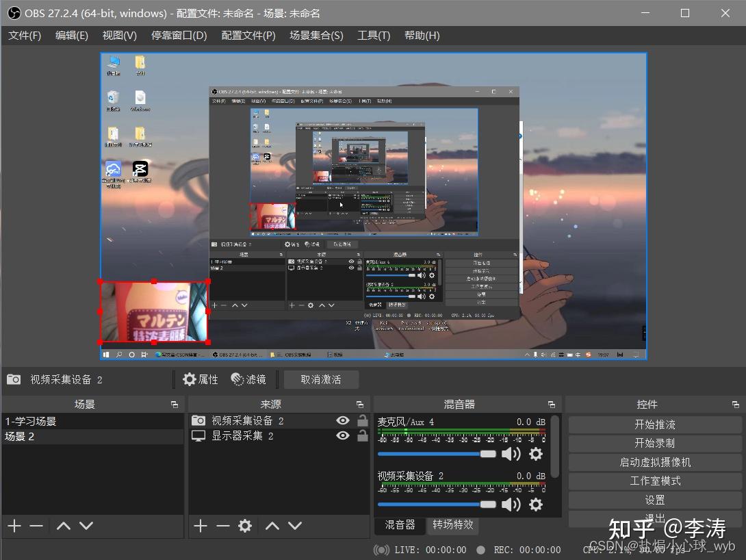This screenshot has height=560, width=746.
Task: Click the remove scene minus icon
Action: point(36,526)
